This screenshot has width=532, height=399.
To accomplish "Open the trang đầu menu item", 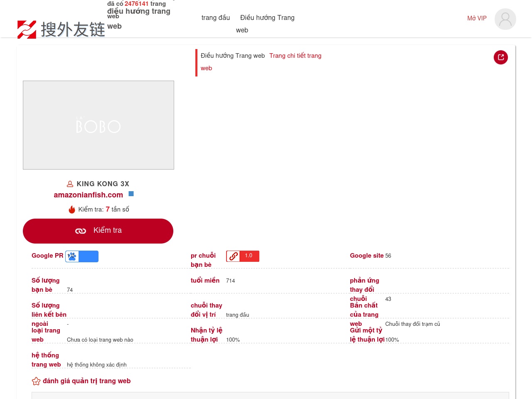I will 216,17.
